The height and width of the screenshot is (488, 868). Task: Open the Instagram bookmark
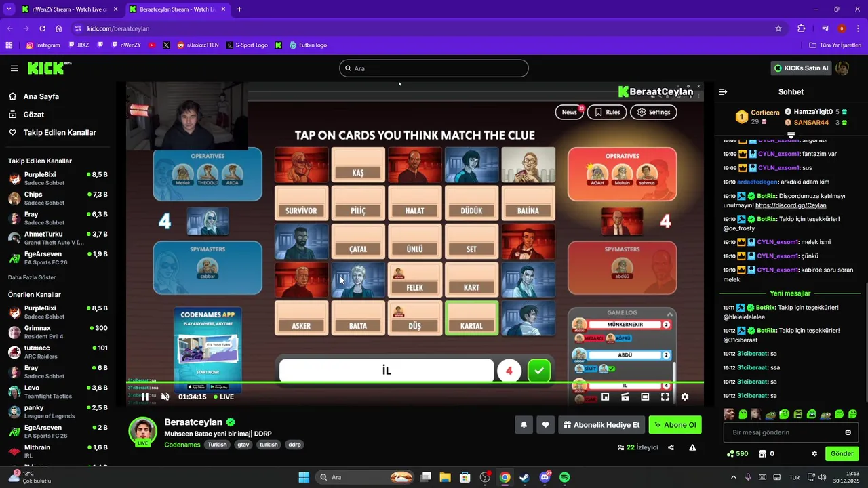click(x=43, y=45)
